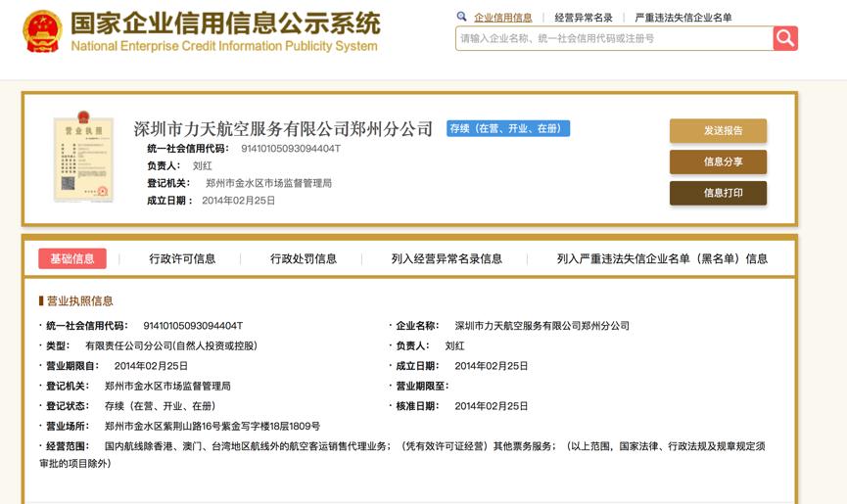Click the 发送报告 button
The width and height of the screenshot is (847, 504).
[718, 130]
